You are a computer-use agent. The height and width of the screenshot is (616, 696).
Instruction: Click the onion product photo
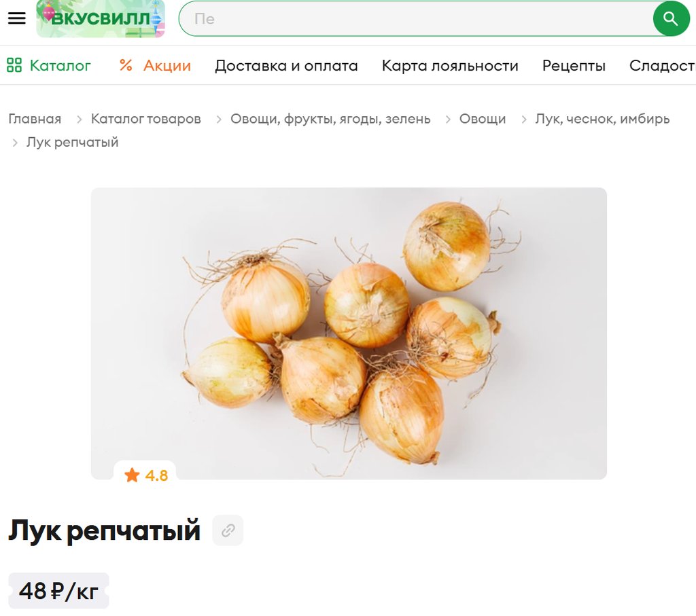(x=349, y=333)
